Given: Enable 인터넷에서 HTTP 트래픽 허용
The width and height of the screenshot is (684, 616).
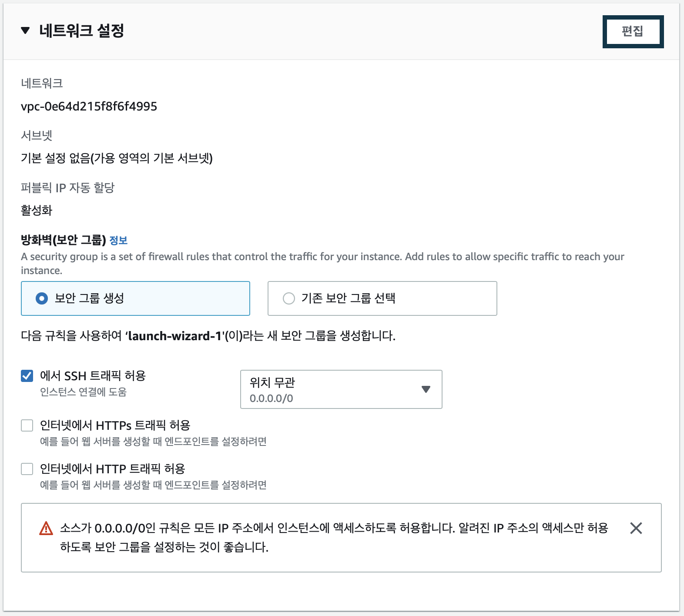Looking at the screenshot, I should (27, 469).
